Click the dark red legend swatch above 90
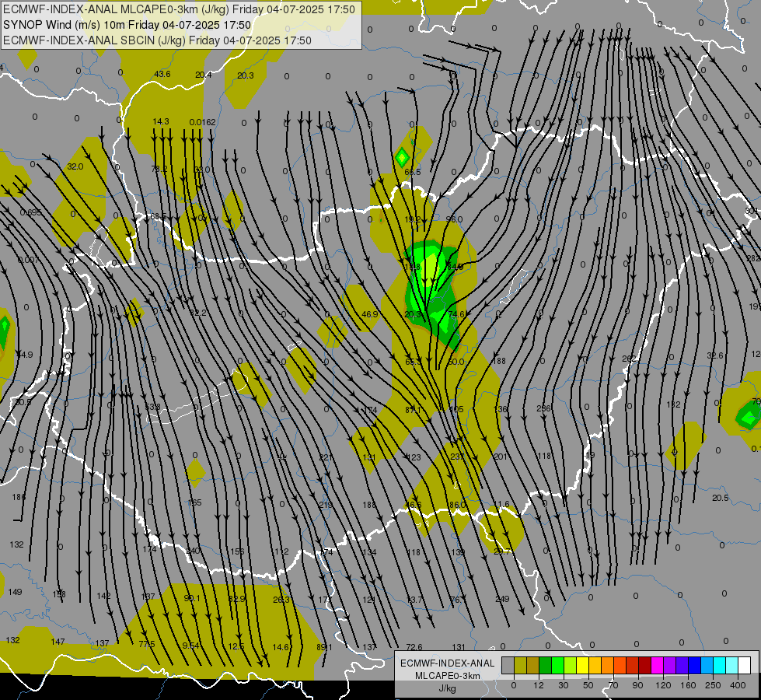 644,665
